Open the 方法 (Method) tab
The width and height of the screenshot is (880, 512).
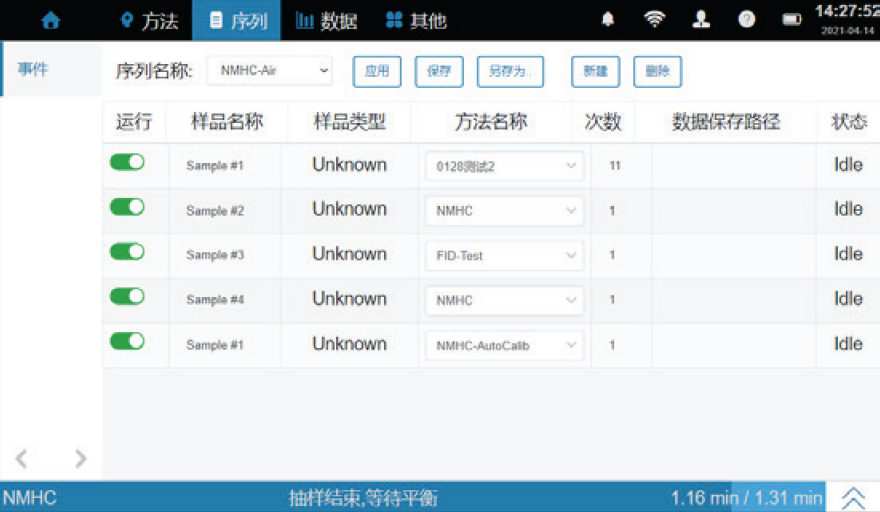[149, 21]
